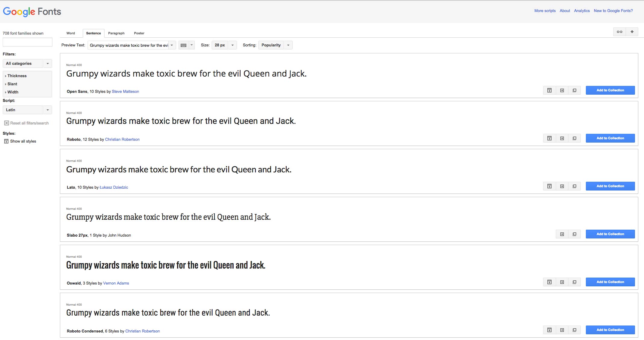Switch to the Word tab
644x340 pixels.
[x=71, y=33]
